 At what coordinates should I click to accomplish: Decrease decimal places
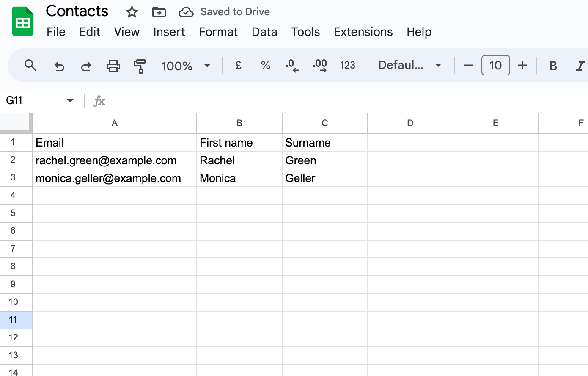pos(292,66)
